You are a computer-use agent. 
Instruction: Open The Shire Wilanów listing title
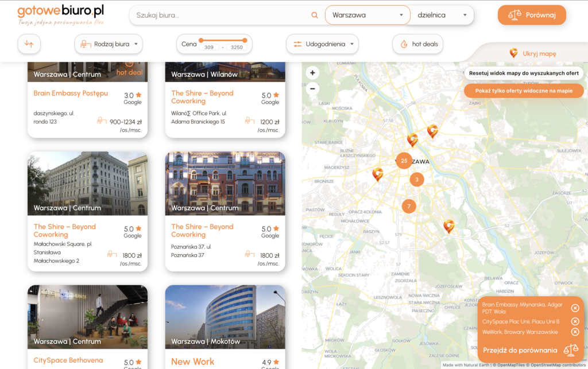tap(202, 97)
